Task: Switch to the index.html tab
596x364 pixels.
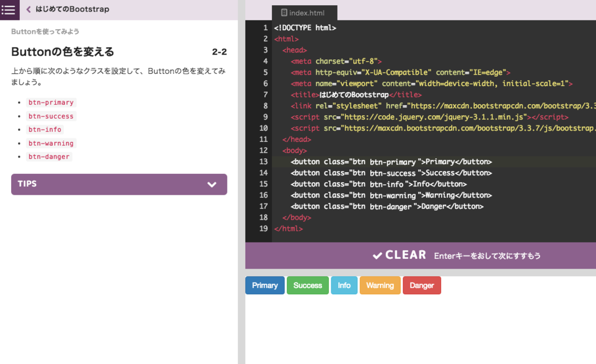Action: pyautogui.click(x=304, y=12)
